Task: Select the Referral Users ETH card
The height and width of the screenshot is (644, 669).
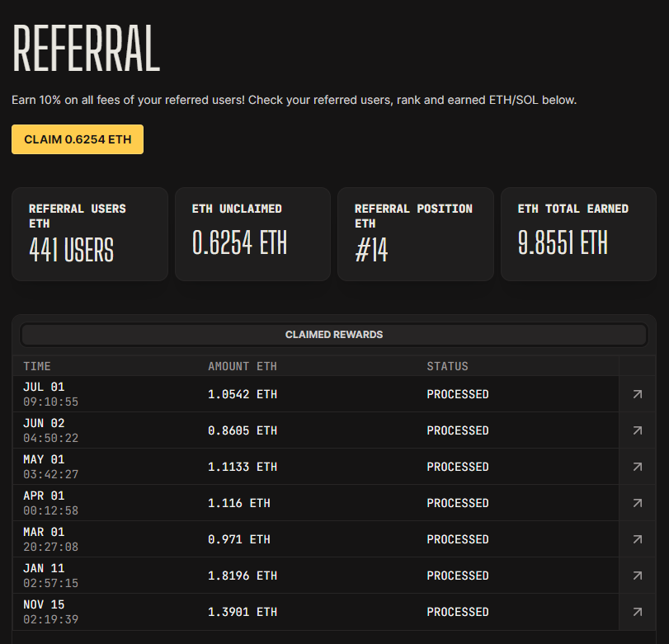Action: pos(90,234)
